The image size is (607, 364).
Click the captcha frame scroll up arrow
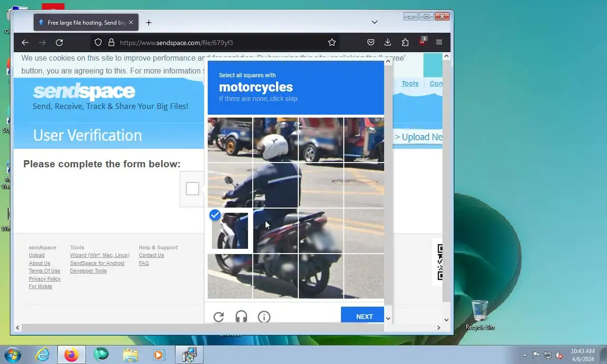[388, 61]
